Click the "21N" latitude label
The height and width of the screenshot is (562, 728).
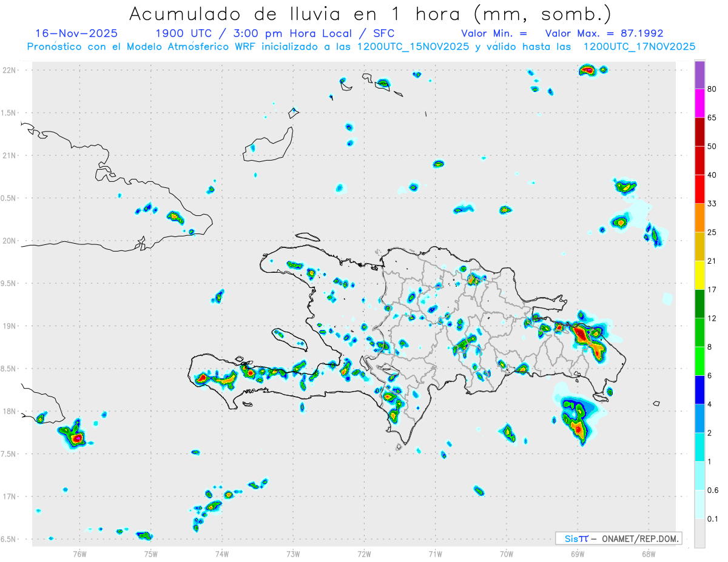[10, 156]
